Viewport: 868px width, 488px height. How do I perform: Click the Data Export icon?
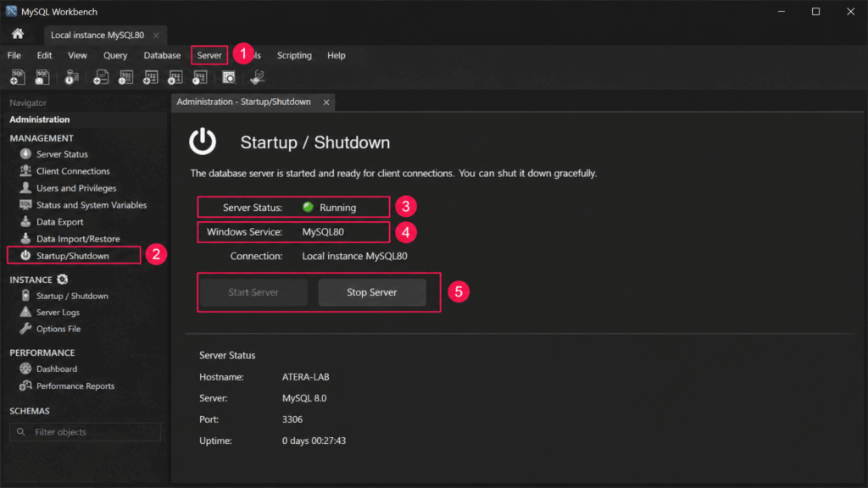(x=25, y=221)
